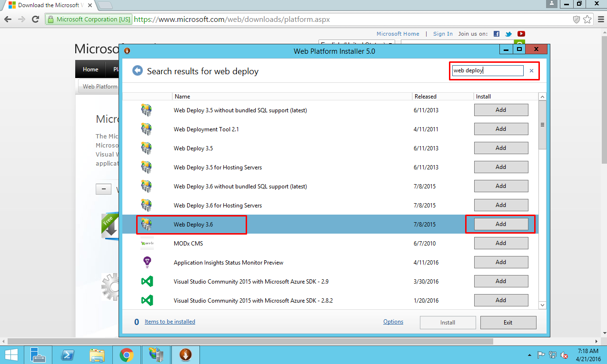The image size is (607, 364).
Task: Click the Install column header
Action: pyautogui.click(x=506, y=97)
